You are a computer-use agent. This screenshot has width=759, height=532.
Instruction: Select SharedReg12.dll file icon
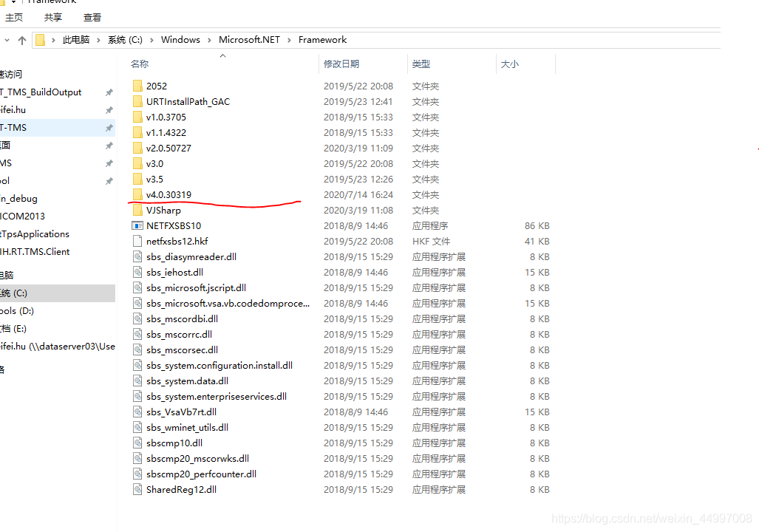point(137,489)
